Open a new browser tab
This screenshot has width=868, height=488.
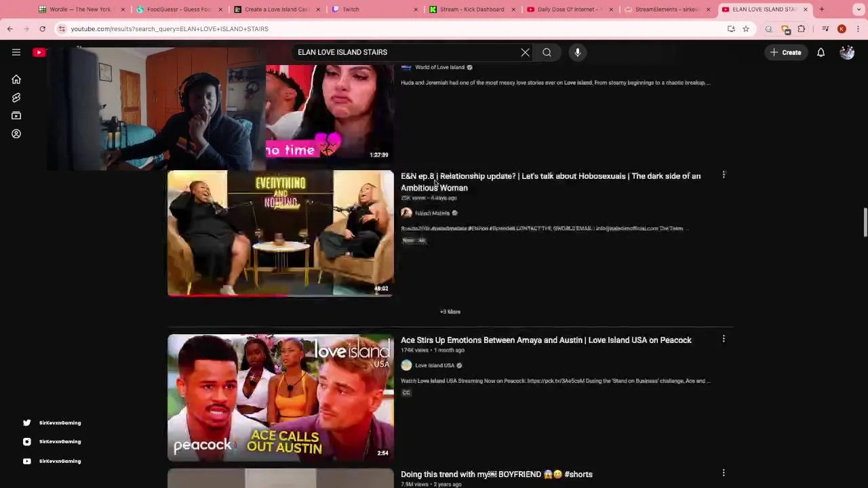click(x=821, y=9)
